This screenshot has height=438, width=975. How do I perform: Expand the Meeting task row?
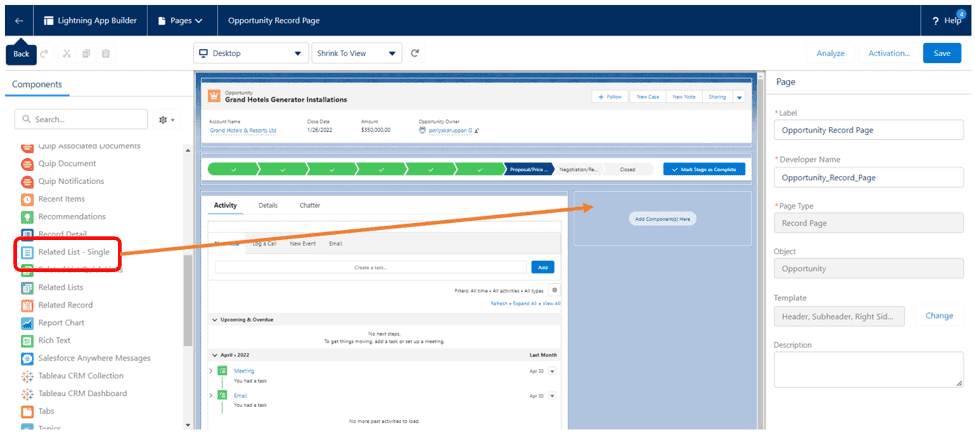click(x=211, y=371)
